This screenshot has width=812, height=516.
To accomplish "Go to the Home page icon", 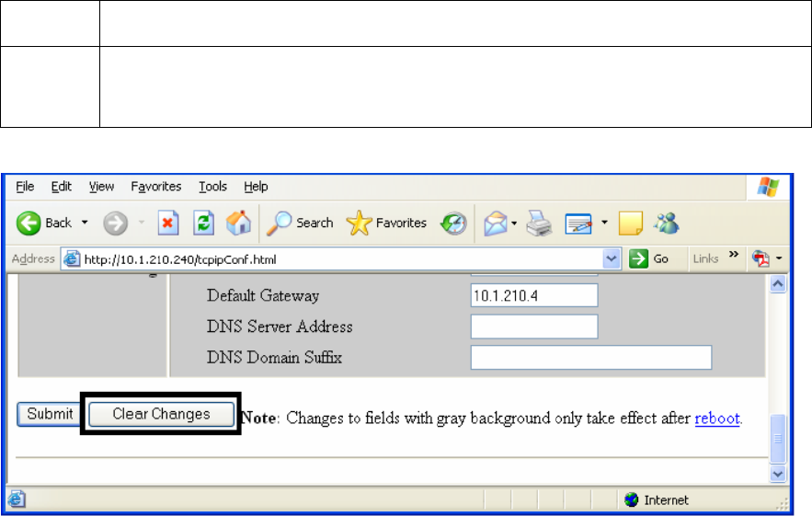I will [x=238, y=224].
